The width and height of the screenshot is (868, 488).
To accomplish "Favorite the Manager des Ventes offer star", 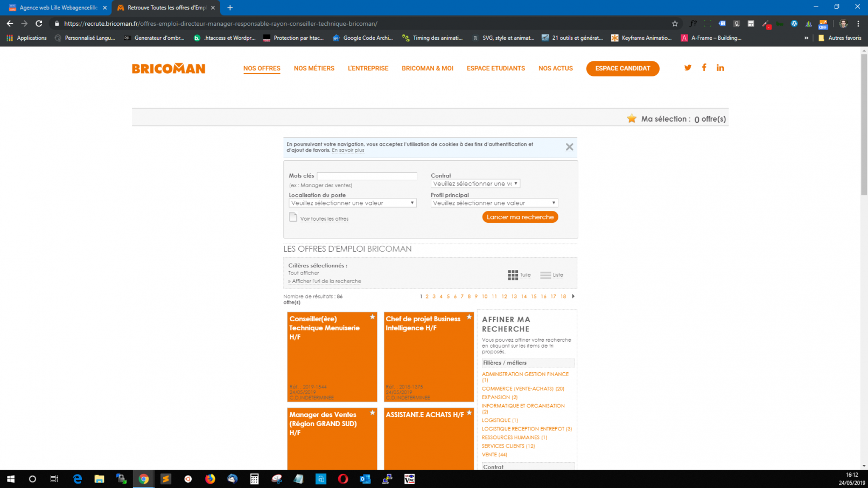I will click(x=372, y=413).
